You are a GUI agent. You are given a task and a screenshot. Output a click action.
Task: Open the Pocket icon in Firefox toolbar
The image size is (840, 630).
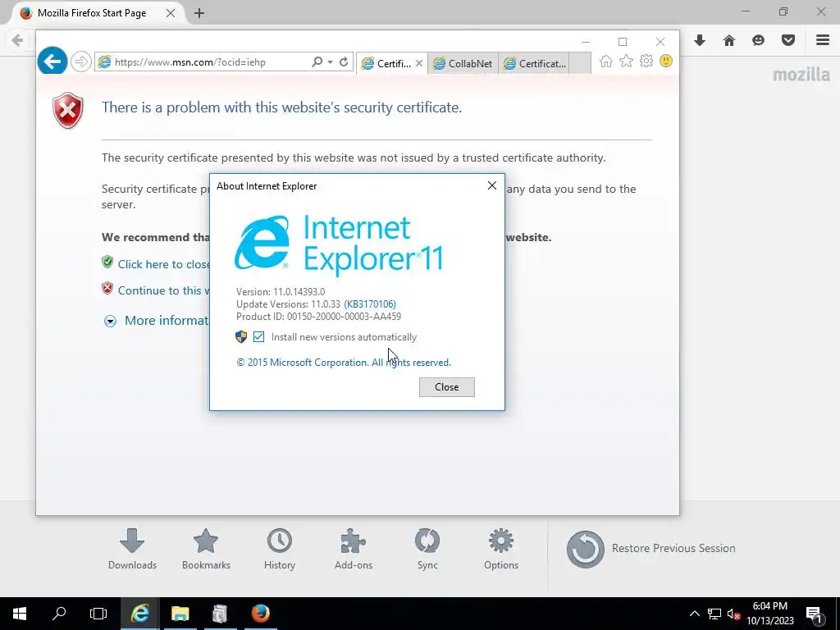[x=788, y=40]
